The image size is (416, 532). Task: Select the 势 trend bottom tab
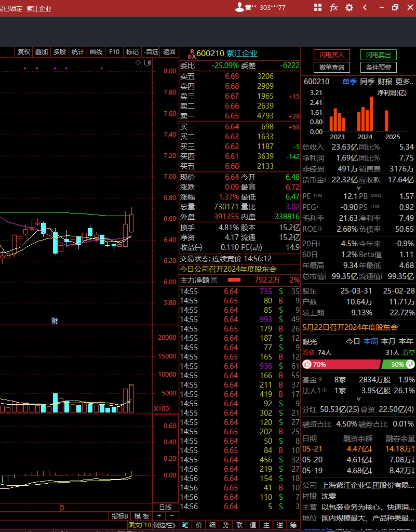pos(226,525)
